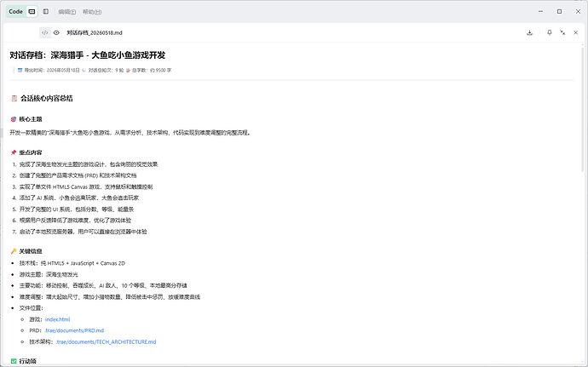Click list item 4 about AI 系统
Viewport: 588px width, 367px height.
click(x=79, y=198)
